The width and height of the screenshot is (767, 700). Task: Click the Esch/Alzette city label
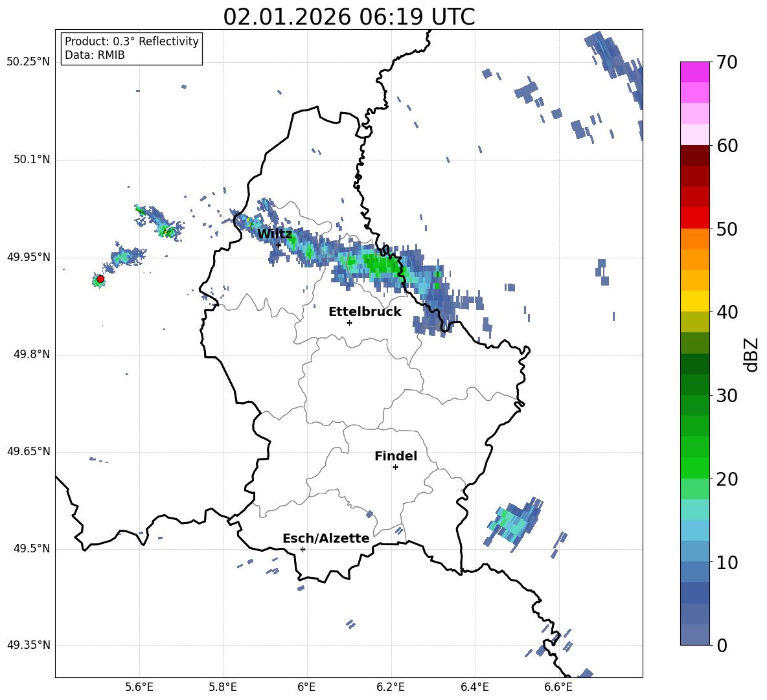tap(326, 539)
